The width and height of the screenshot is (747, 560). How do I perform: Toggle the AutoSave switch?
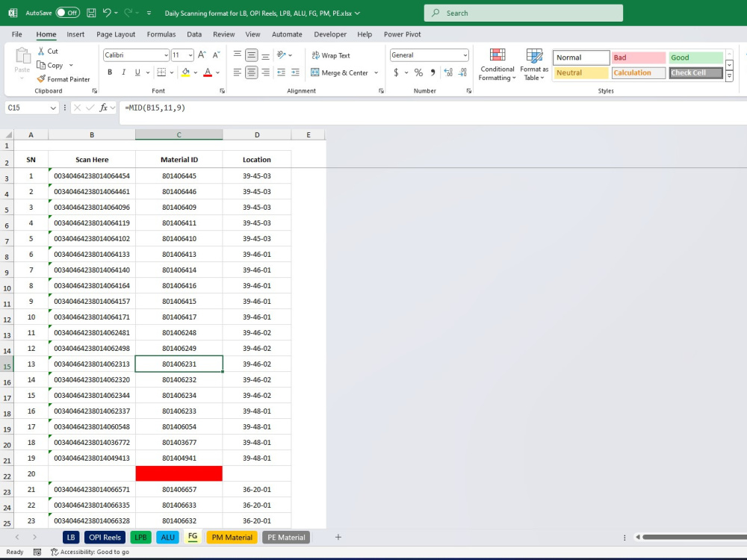click(x=67, y=13)
